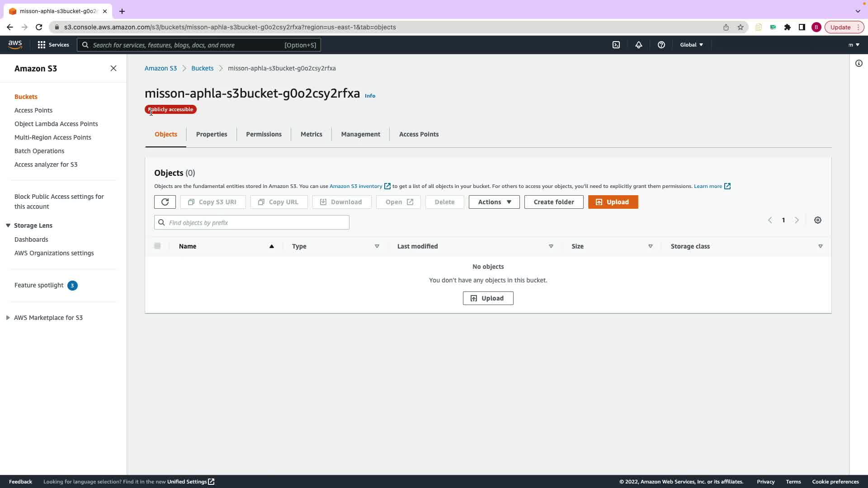Switch to the Properties tab

212,134
